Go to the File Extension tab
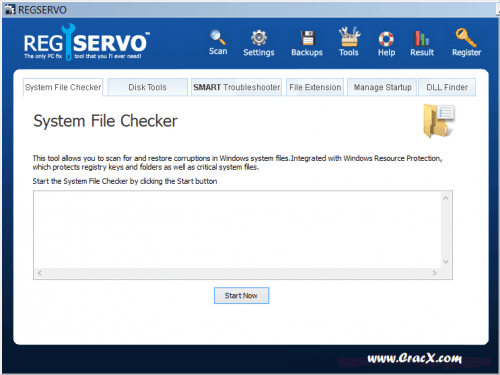This screenshot has width=500, height=375. (315, 87)
